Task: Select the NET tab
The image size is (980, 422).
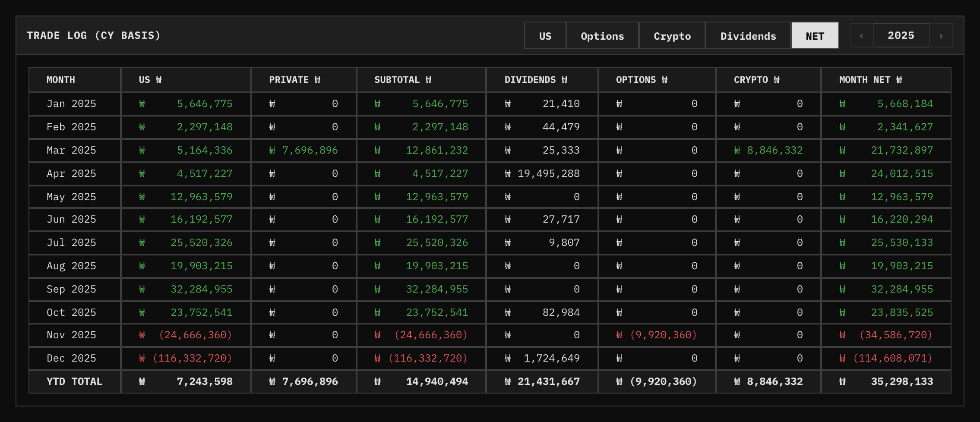Action: click(x=815, y=36)
